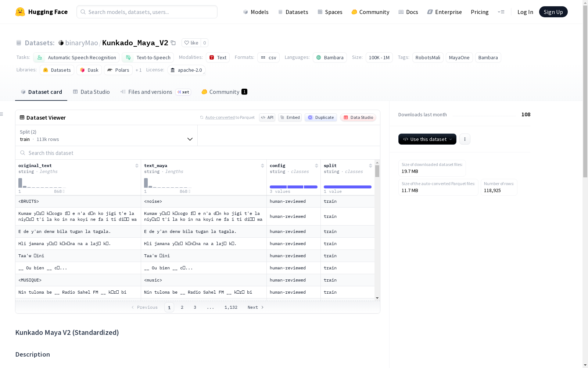Open Datasets in the top navigation
Image resolution: width=588 pixels, height=368 pixels.
point(293,12)
